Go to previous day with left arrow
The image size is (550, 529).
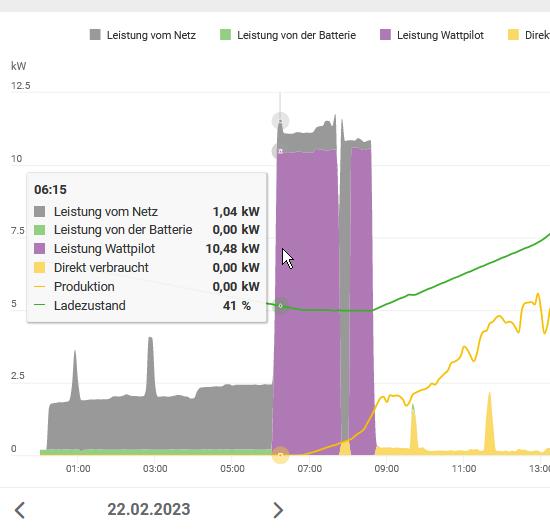point(20,510)
